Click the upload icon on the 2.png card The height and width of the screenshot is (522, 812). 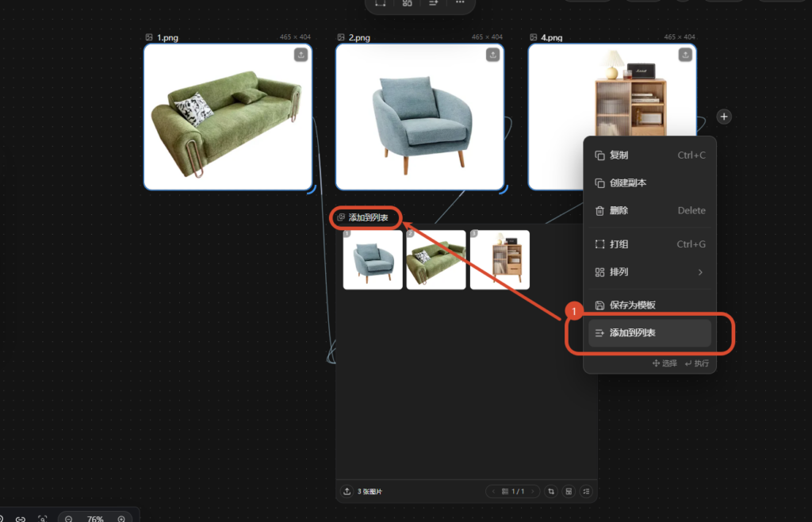(492, 55)
